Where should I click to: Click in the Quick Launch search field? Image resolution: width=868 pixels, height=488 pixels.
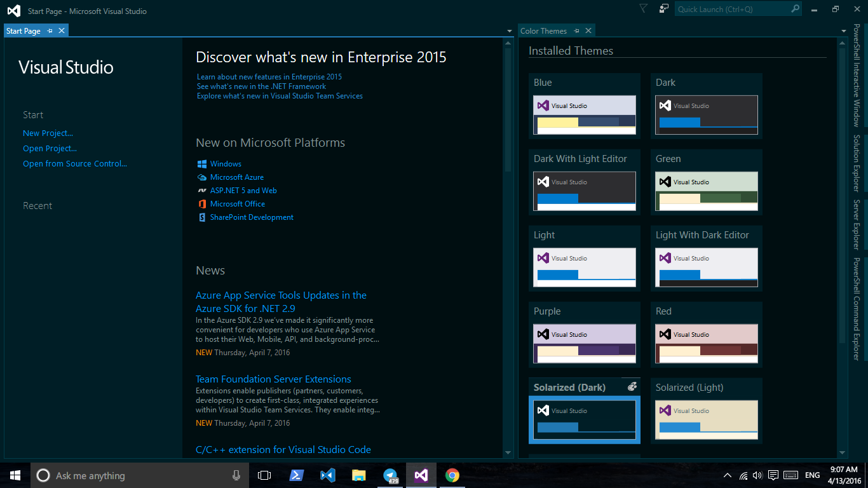pyautogui.click(x=731, y=9)
